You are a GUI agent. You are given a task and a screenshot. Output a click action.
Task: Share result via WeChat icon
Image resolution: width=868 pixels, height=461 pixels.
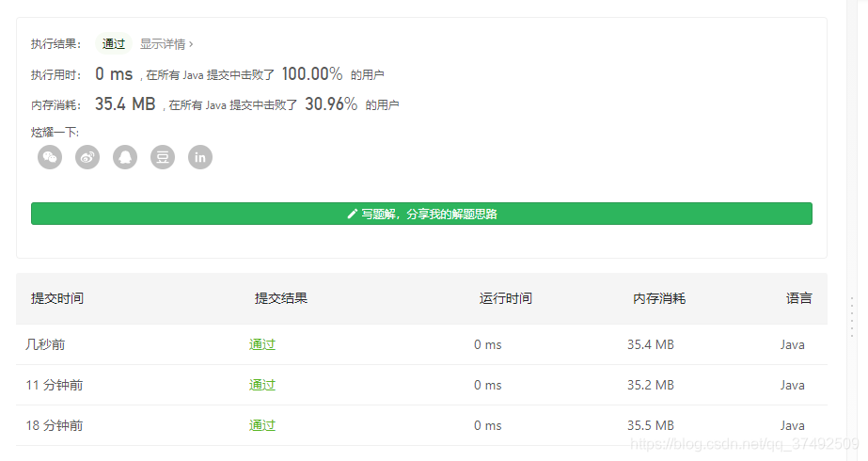pos(50,157)
